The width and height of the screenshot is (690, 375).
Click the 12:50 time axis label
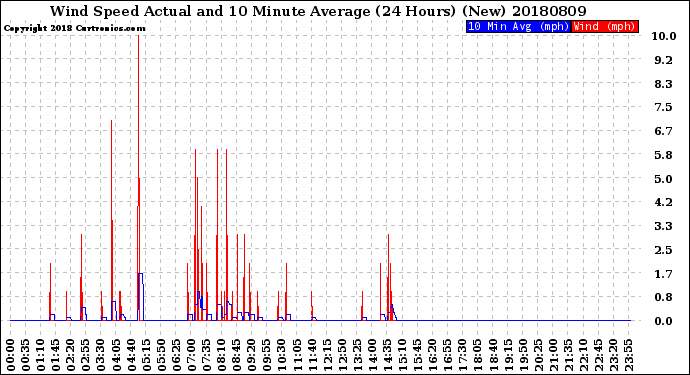342,355
